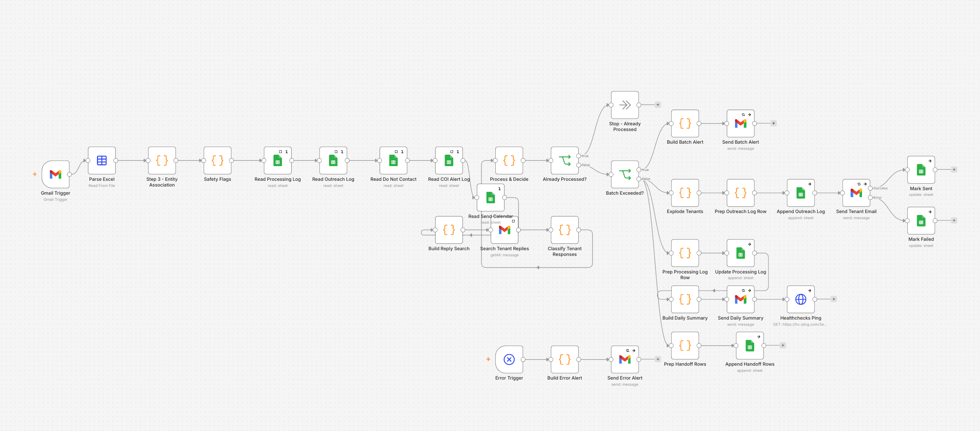
Task: Select the Gmail Trigger node
Action: click(56, 174)
